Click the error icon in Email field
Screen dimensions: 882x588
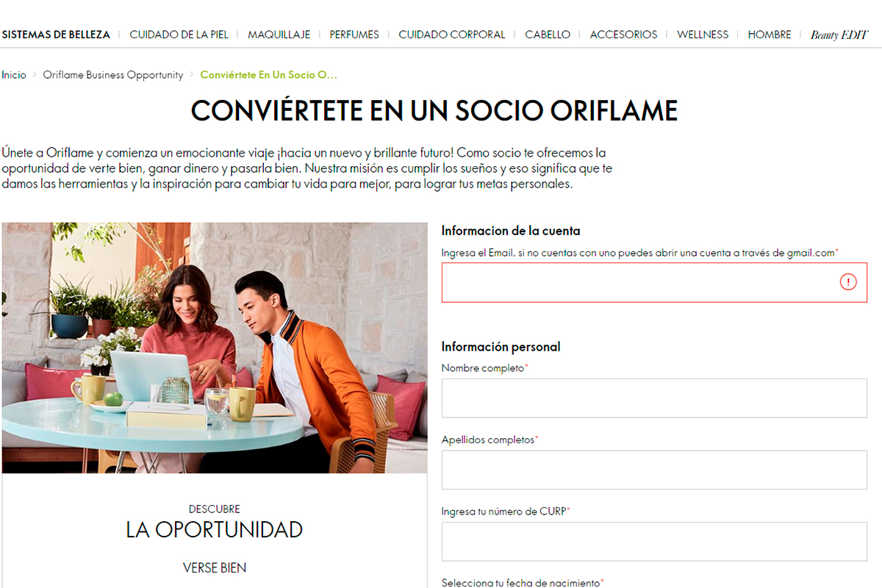click(848, 282)
